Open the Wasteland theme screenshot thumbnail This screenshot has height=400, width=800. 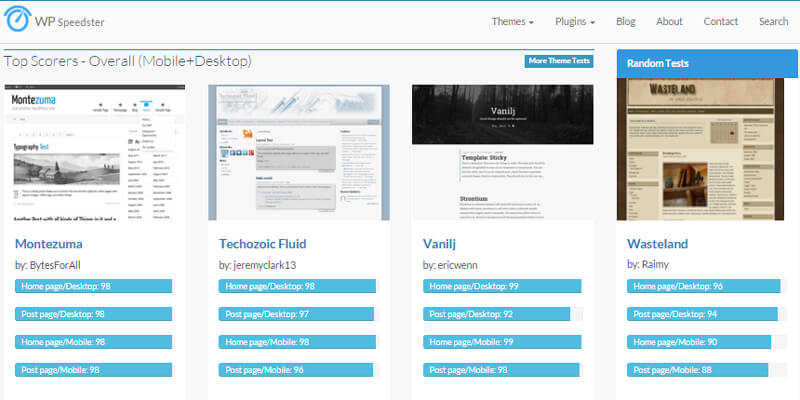point(700,149)
